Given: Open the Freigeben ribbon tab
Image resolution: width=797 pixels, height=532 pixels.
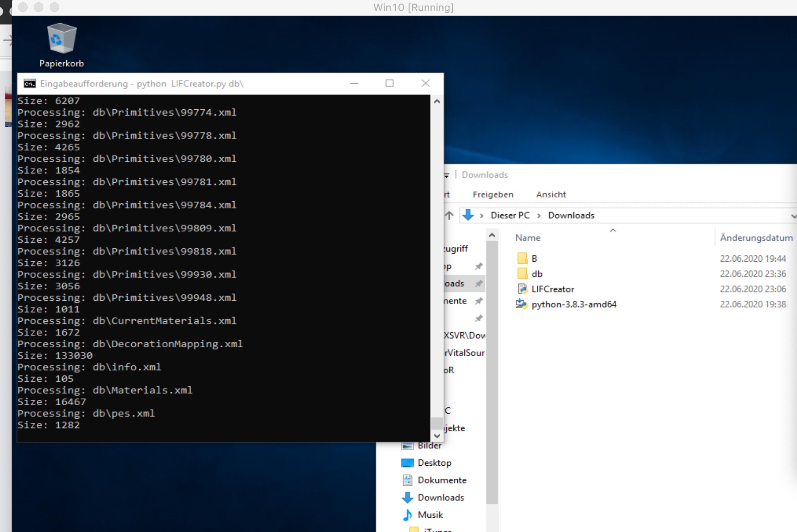Looking at the screenshot, I should (x=493, y=195).
